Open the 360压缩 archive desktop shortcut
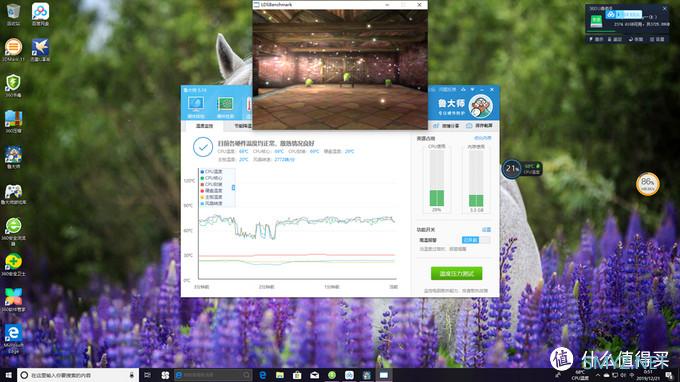The width and height of the screenshot is (680, 382). pyautogui.click(x=13, y=121)
